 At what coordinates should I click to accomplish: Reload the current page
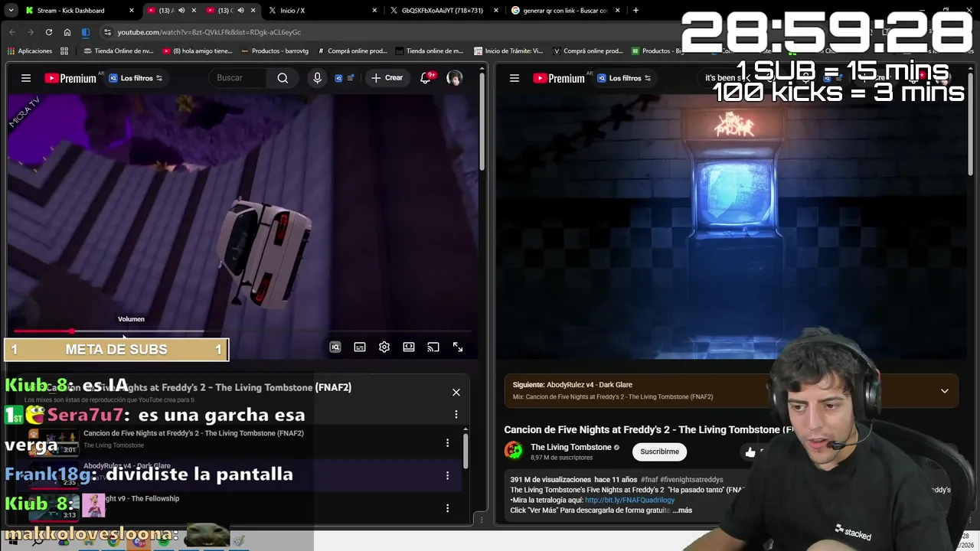[x=48, y=32]
